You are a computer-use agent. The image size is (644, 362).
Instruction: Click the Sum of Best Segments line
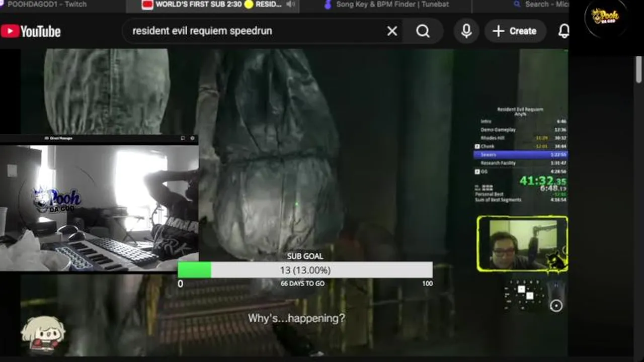(520, 200)
